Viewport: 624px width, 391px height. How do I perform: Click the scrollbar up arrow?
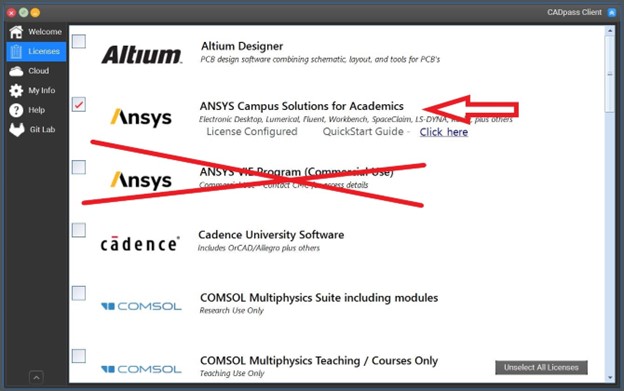610,31
